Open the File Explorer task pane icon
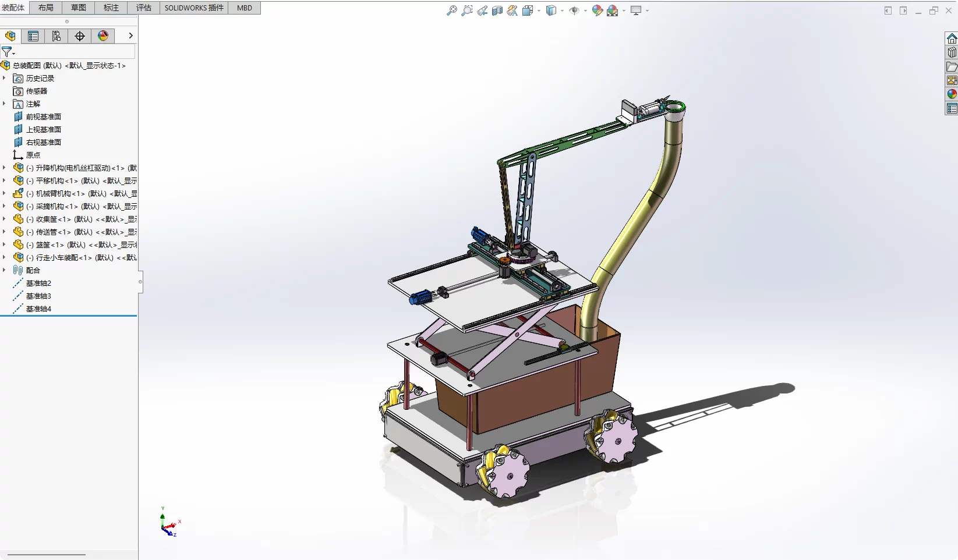Screen dimensions: 958x560 point(952,67)
